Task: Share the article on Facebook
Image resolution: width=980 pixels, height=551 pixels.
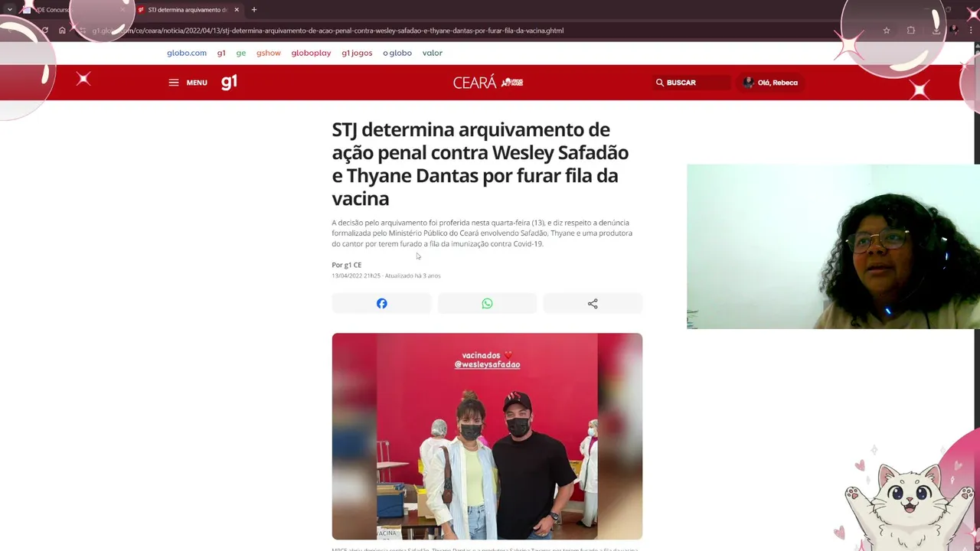Action: (x=381, y=304)
